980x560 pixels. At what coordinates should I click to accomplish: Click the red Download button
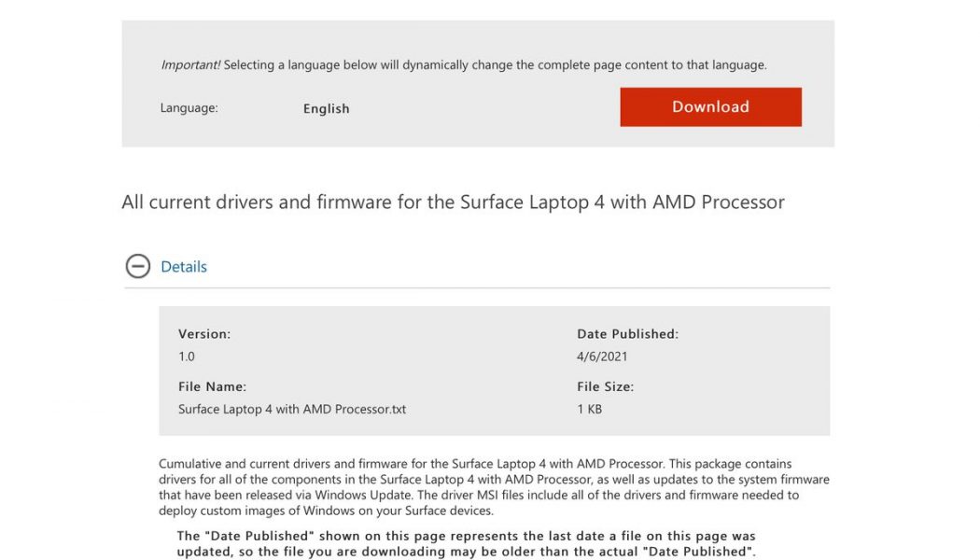pyautogui.click(x=710, y=106)
